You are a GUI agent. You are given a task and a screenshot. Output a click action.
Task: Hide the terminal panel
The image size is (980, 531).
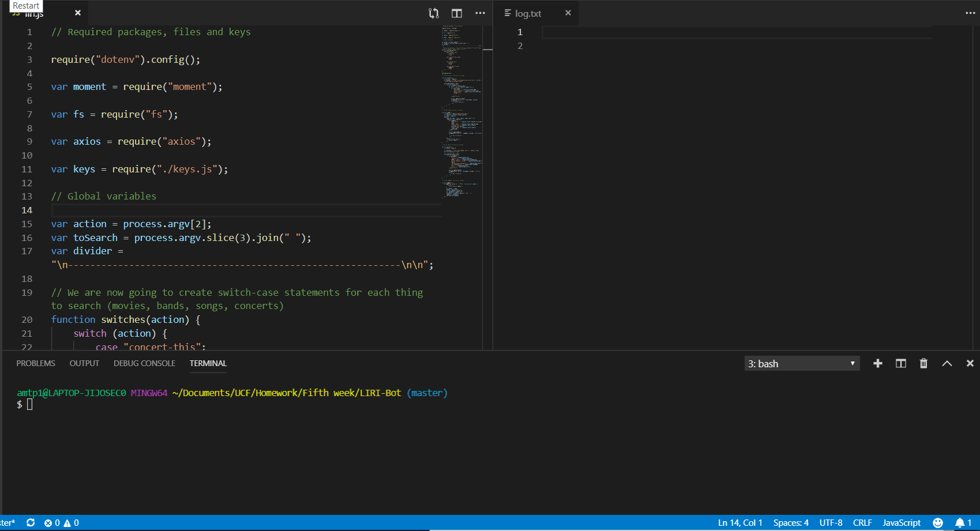click(x=970, y=363)
